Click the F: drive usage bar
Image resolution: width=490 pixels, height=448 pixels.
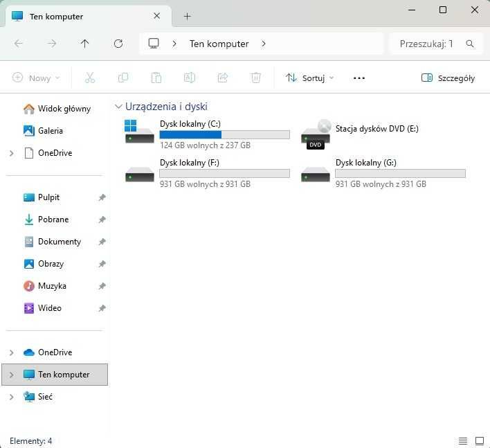pyautogui.click(x=224, y=174)
